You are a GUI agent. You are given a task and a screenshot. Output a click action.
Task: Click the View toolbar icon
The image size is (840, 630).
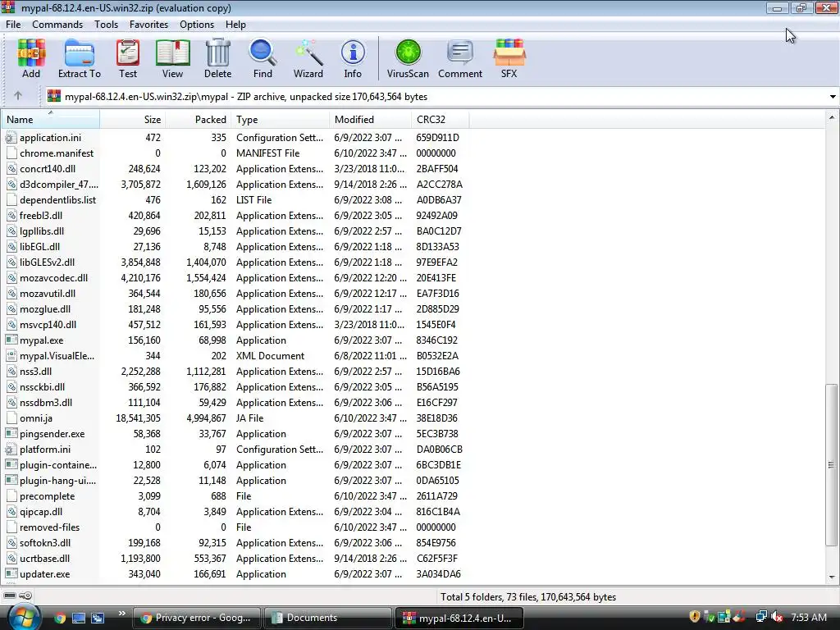[x=172, y=59]
